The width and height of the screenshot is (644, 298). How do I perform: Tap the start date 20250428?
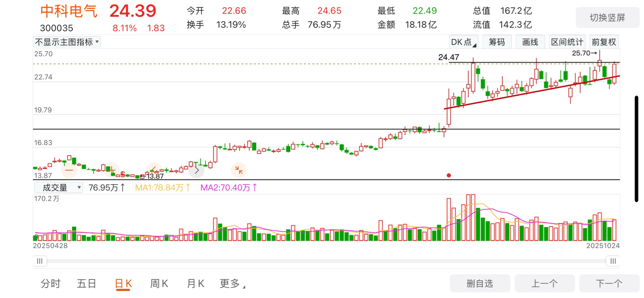pyautogui.click(x=50, y=246)
